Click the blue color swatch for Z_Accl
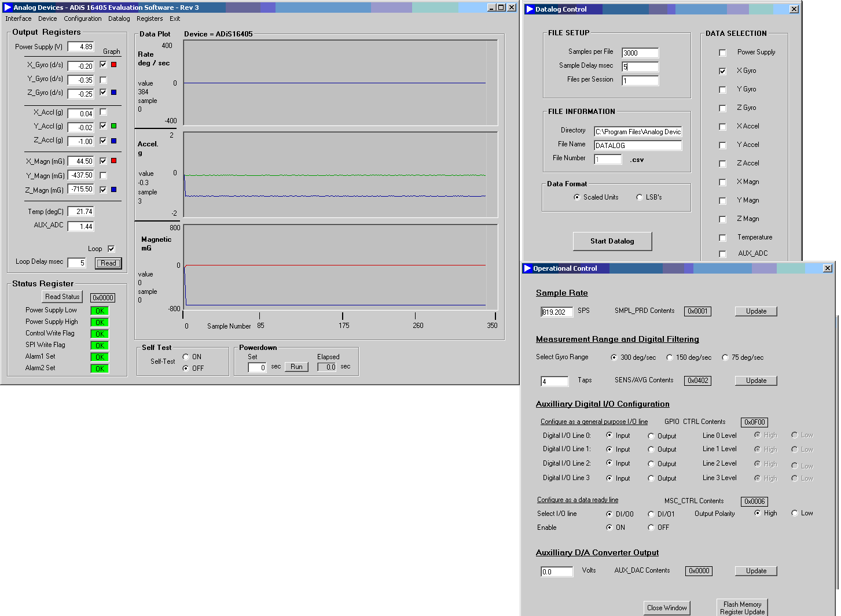 (x=113, y=141)
